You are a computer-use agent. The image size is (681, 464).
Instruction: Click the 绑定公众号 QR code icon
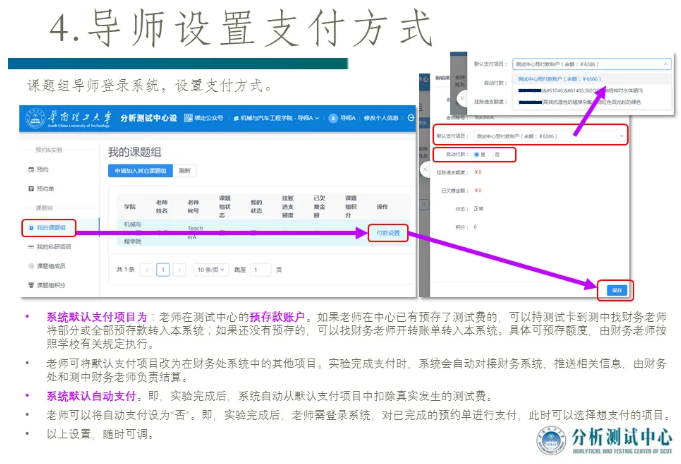point(186,119)
